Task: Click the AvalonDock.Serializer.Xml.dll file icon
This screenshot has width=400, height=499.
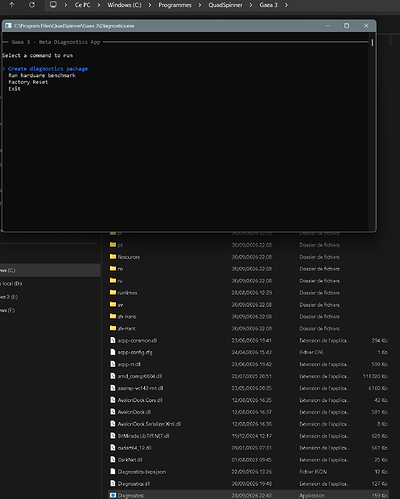Action: pyautogui.click(x=113, y=424)
